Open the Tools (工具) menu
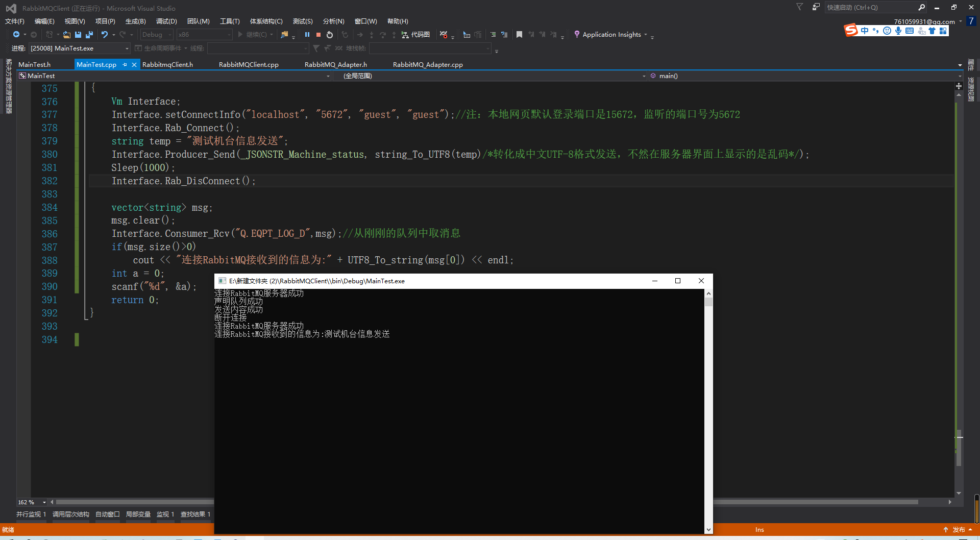980x540 pixels. click(230, 21)
